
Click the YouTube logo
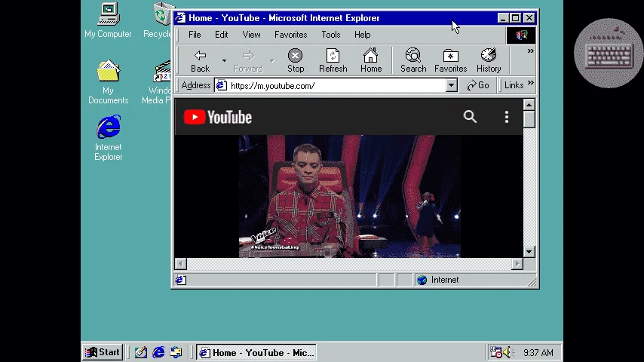coord(218,118)
